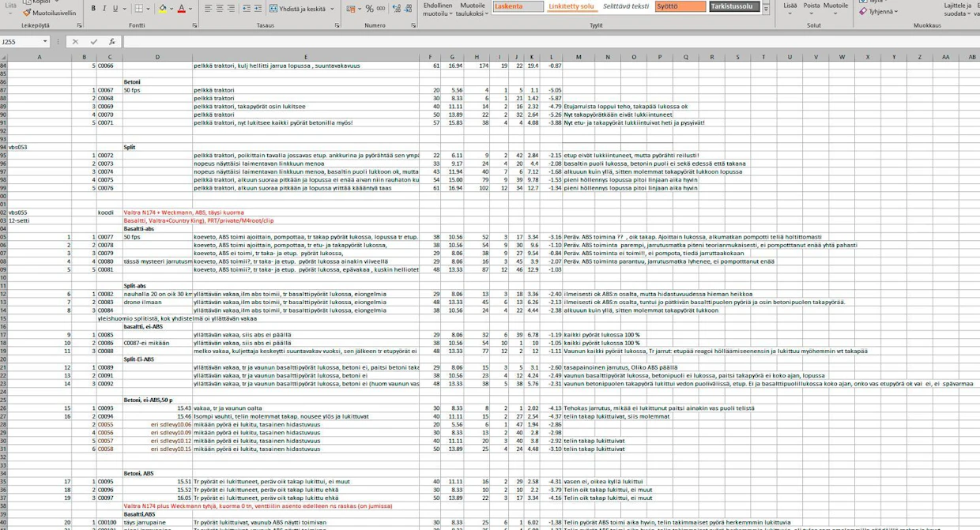The height and width of the screenshot is (530, 980).
Task: Confirm formula bar entry checkmark
Action: point(93,42)
